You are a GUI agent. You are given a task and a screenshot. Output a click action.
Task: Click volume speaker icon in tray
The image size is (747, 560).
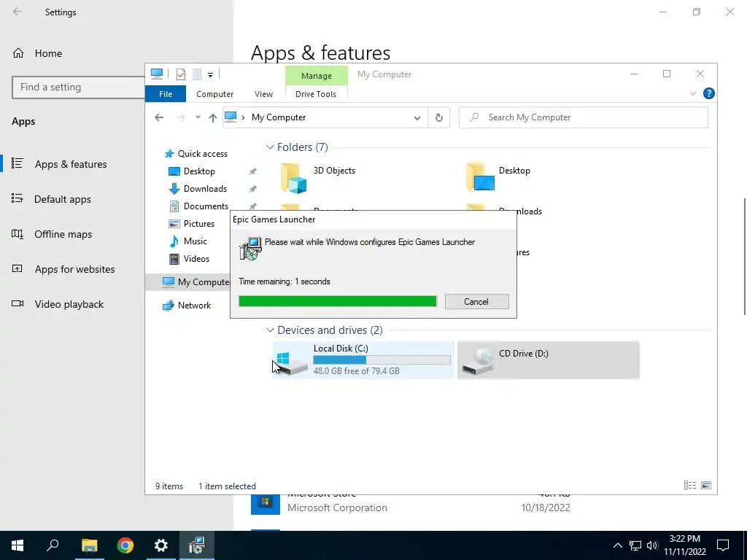click(x=652, y=545)
